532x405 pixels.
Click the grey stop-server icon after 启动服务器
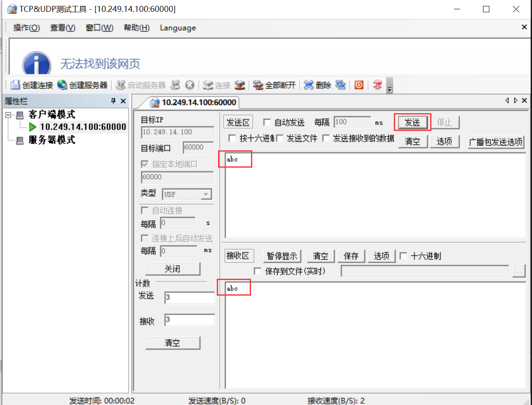(x=175, y=85)
